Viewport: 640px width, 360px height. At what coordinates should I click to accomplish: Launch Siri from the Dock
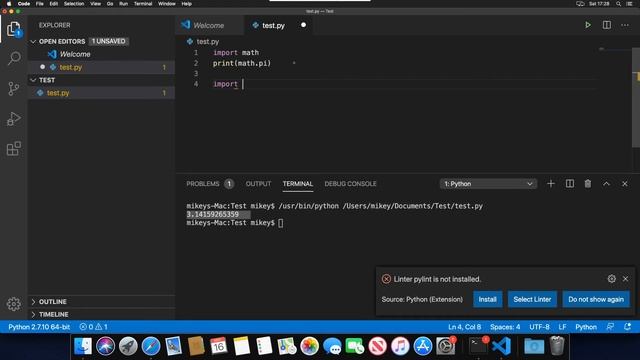(105, 346)
